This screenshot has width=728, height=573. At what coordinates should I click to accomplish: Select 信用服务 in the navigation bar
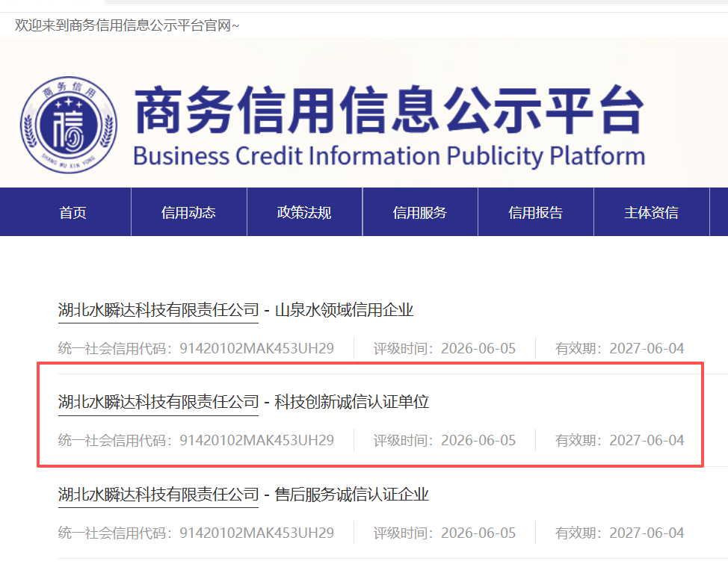point(420,212)
